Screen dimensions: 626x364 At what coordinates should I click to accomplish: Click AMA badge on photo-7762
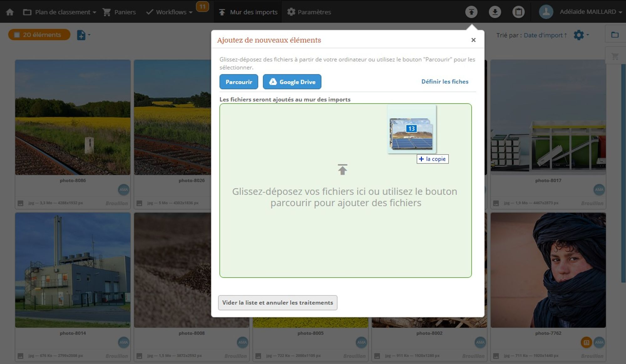point(599,342)
